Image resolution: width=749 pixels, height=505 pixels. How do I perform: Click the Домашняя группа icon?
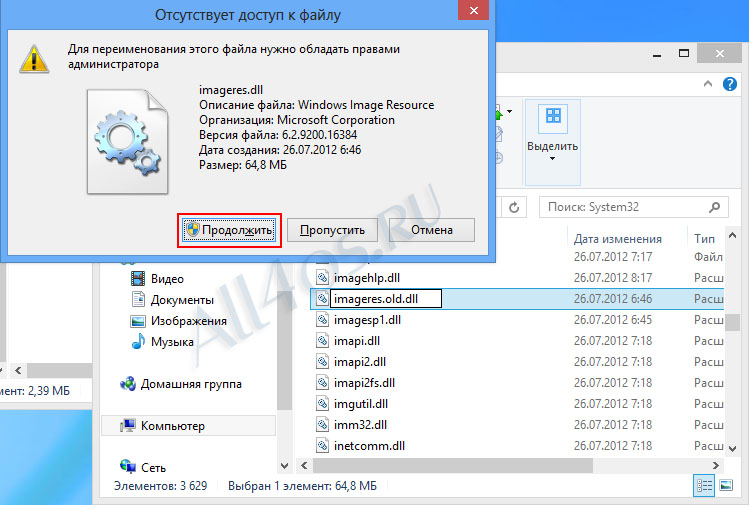coord(128,383)
